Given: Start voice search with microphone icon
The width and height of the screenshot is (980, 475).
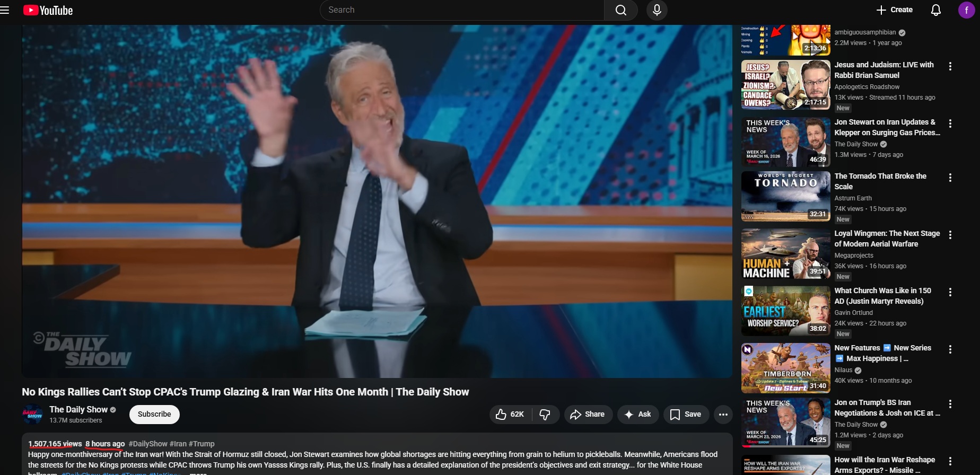Looking at the screenshot, I should point(657,10).
